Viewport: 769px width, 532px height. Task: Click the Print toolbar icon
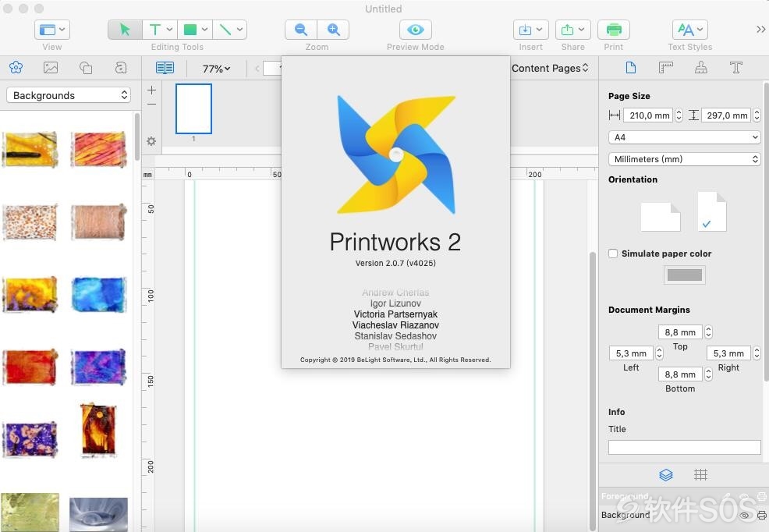(x=614, y=30)
